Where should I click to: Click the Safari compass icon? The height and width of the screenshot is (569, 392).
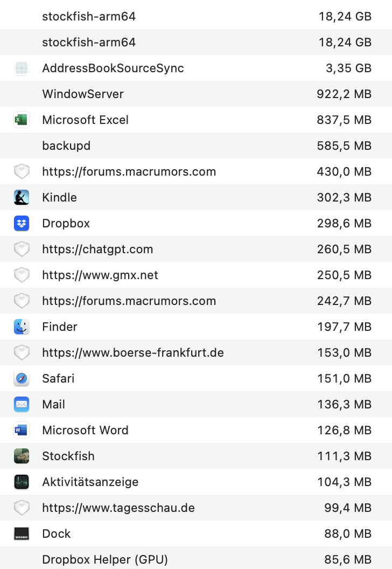(x=22, y=378)
